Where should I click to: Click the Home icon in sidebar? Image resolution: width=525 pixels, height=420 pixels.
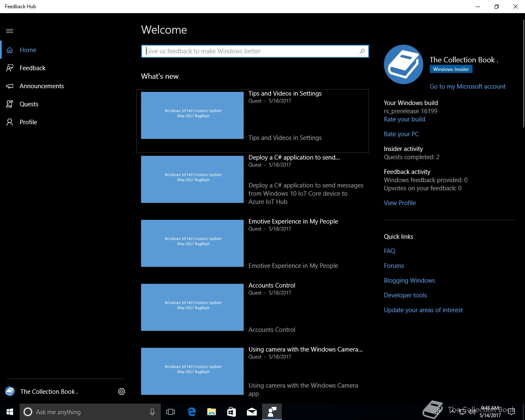point(10,50)
